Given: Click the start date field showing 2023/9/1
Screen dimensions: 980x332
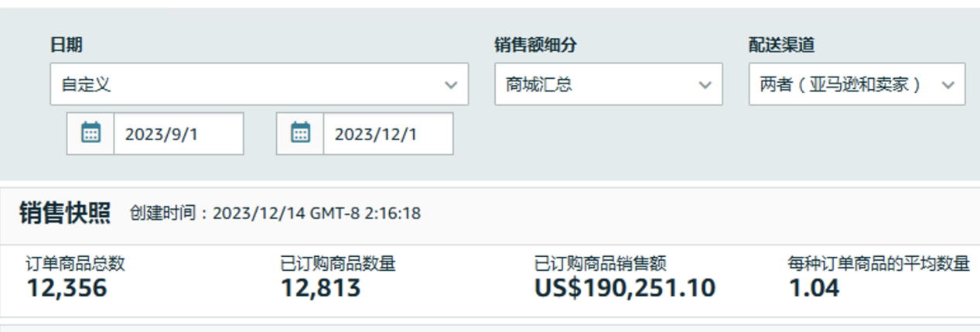Looking at the screenshot, I should point(179,133).
